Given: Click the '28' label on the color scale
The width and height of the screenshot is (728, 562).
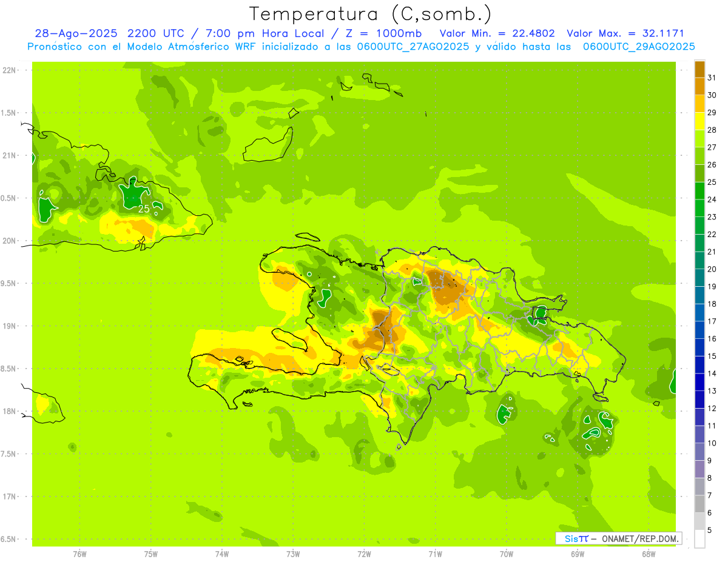Looking at the screenshot, I should coord(712,129).
